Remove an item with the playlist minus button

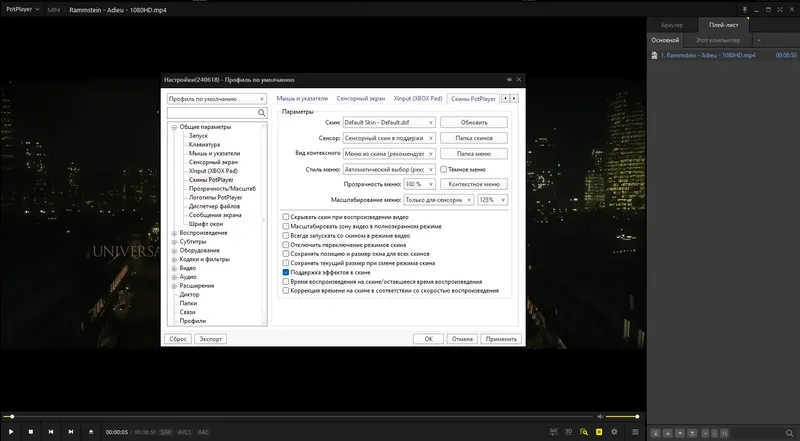point(715,433)
